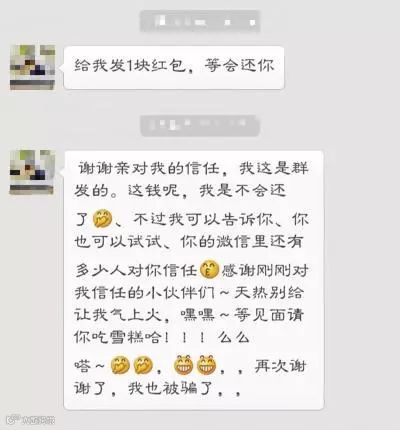Click the 么么 text after the exclamation marks
400x430 pixels.
234,337
